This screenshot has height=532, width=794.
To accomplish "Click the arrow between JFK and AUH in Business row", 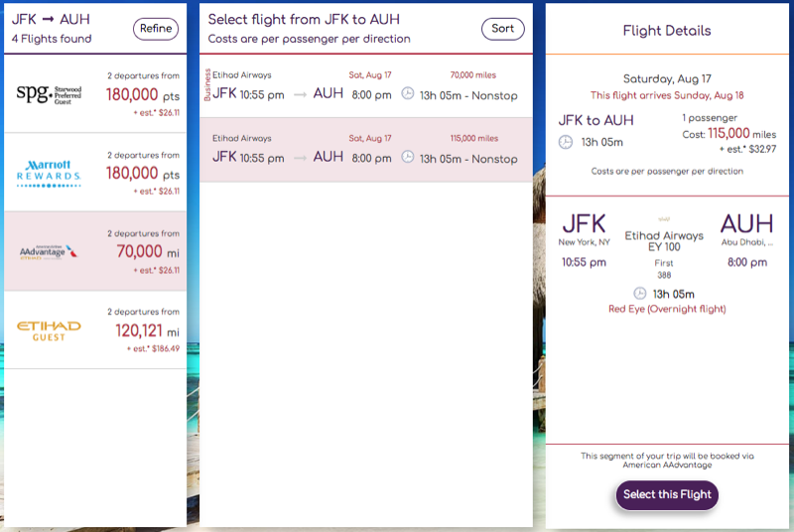I will click(x=301, y=94).
